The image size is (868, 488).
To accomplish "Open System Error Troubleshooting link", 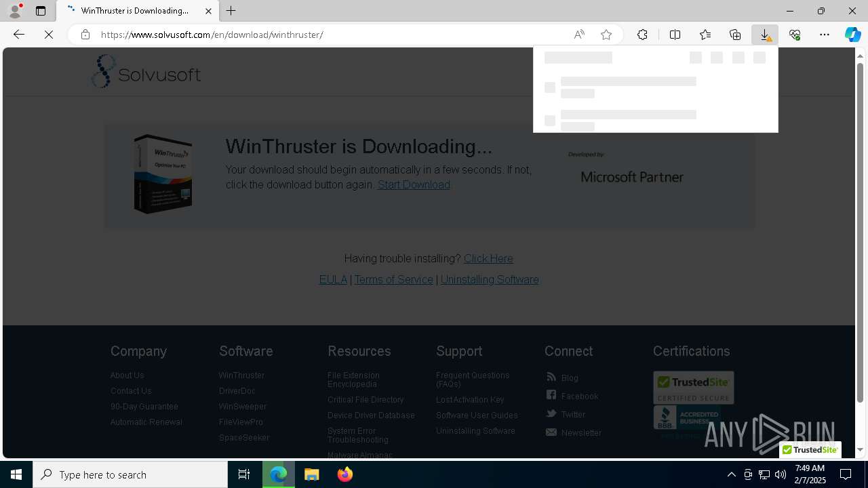I will click(x=358, y=435).
